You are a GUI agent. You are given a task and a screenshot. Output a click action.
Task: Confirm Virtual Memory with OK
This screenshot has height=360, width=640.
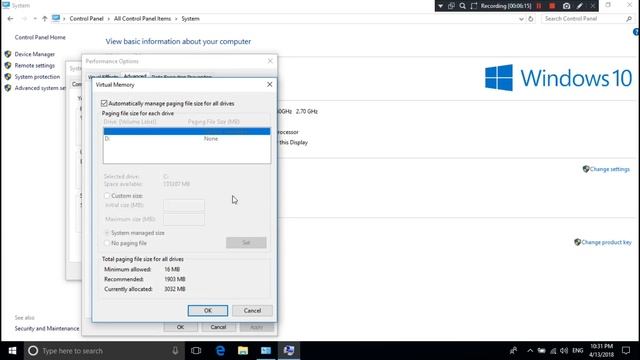pos(208,311)
